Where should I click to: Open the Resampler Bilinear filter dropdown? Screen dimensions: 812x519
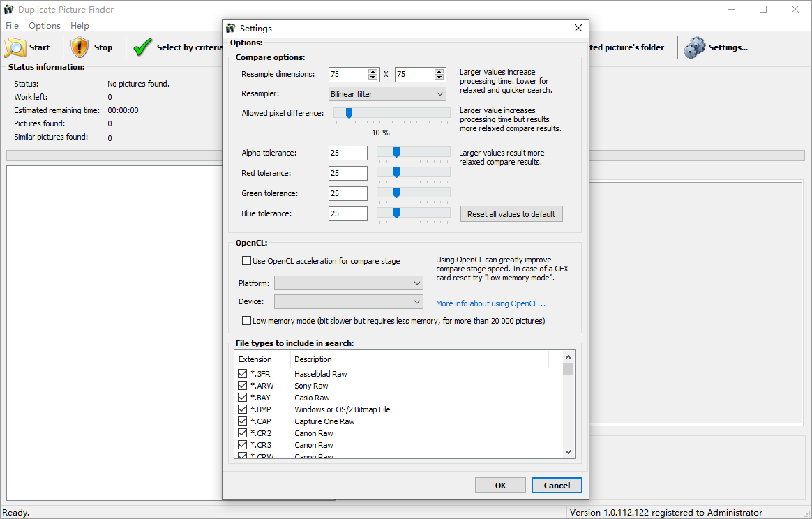click(387, 93)
